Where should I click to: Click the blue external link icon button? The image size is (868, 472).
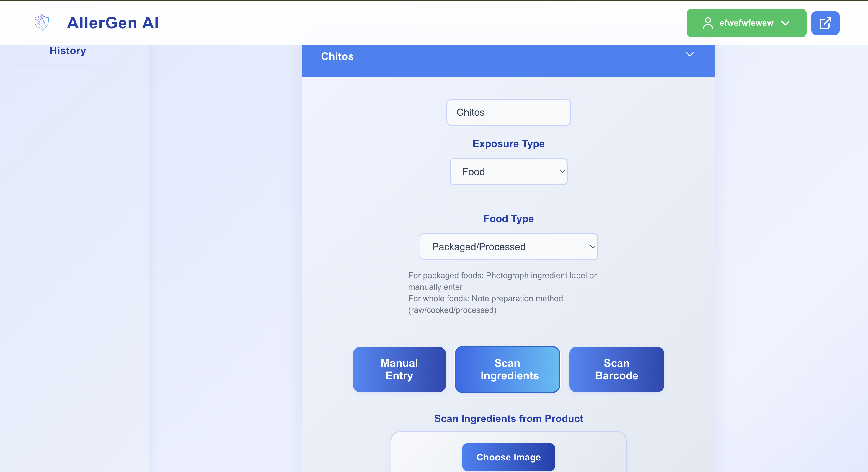tap(825, 23)
